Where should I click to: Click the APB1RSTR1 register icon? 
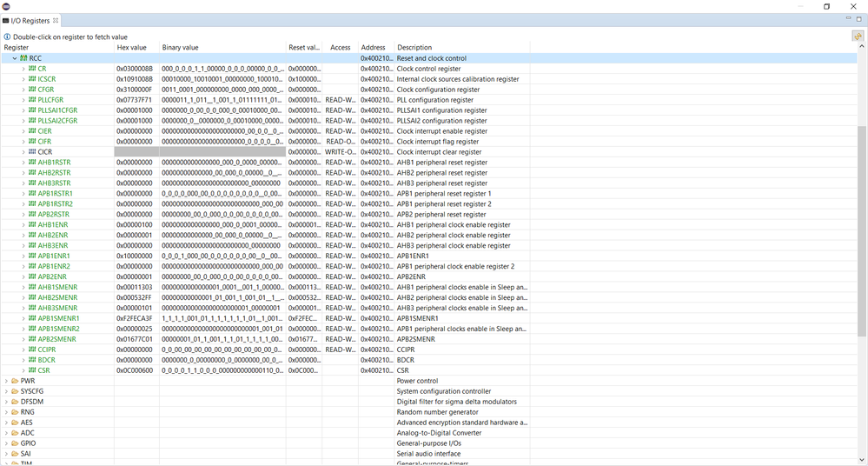[32, 193]
